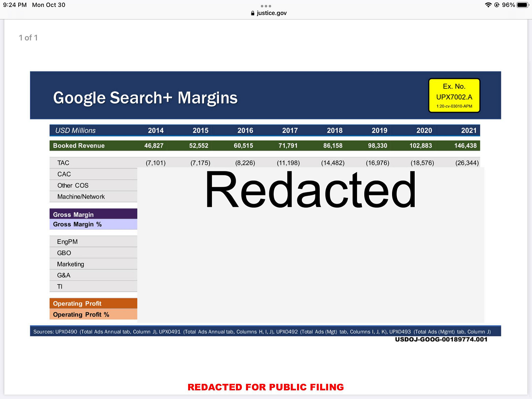The height and width of the screenshot is (399, 532).
Task: Select the GBO row label
Action: coord(64,253)
